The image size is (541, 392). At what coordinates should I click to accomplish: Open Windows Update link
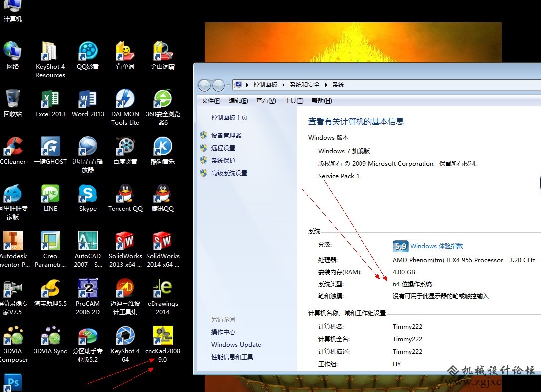[x=236, y=345]
